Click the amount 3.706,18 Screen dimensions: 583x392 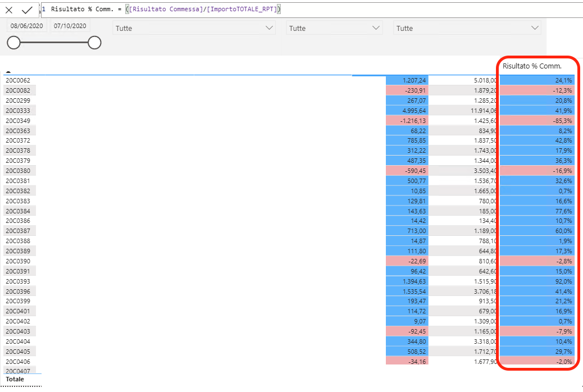485,291
